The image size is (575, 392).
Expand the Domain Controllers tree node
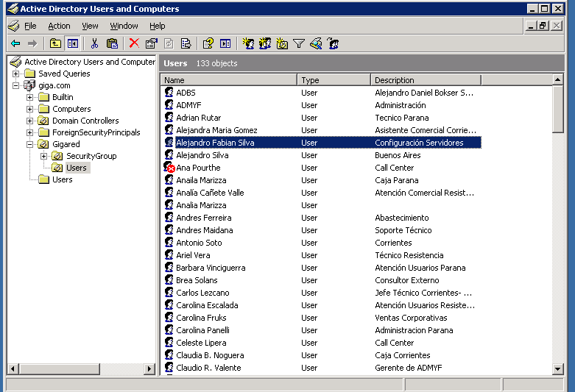pos(30,121)
